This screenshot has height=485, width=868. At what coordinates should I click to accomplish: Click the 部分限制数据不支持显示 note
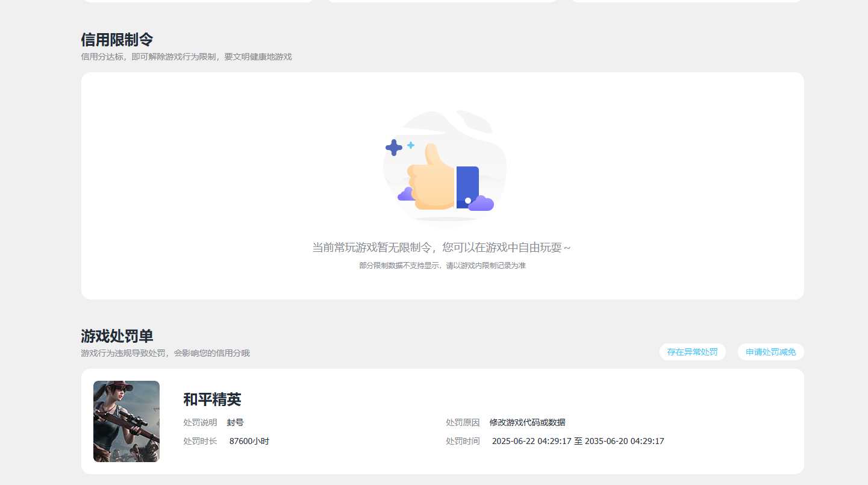coord(442,266)
